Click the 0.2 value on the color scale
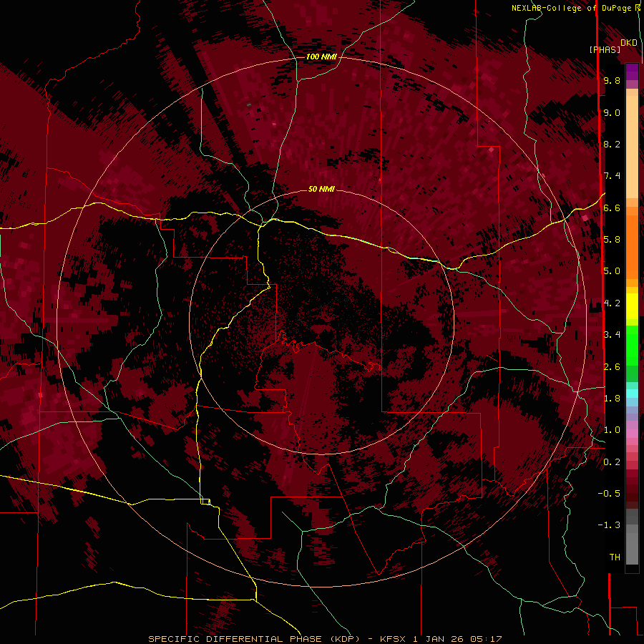 point(612,462)
